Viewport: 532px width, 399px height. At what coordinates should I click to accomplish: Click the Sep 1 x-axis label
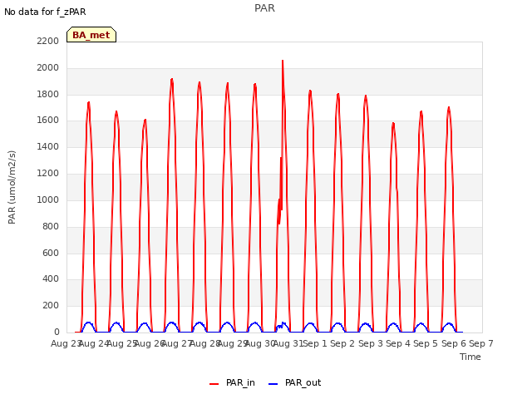[315, 343]
